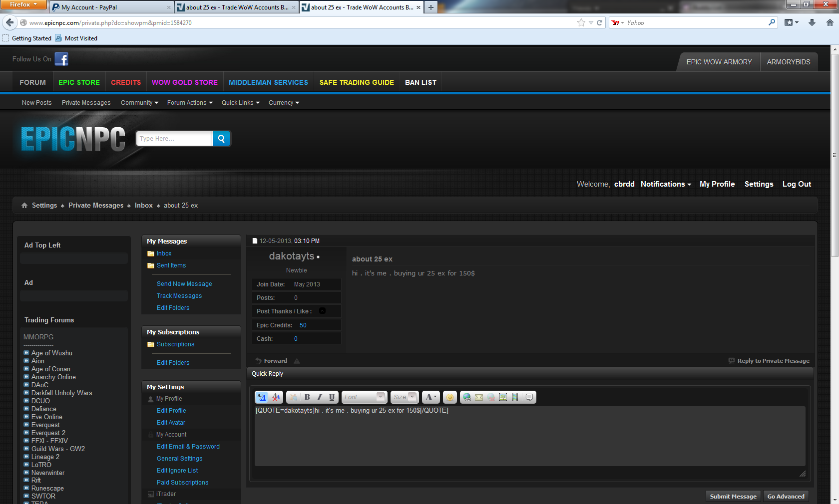Image resolution: width=839 pixels, height=504 pixels.
Task: Open the BAN LIST menu item
Action: click(420, 82)
